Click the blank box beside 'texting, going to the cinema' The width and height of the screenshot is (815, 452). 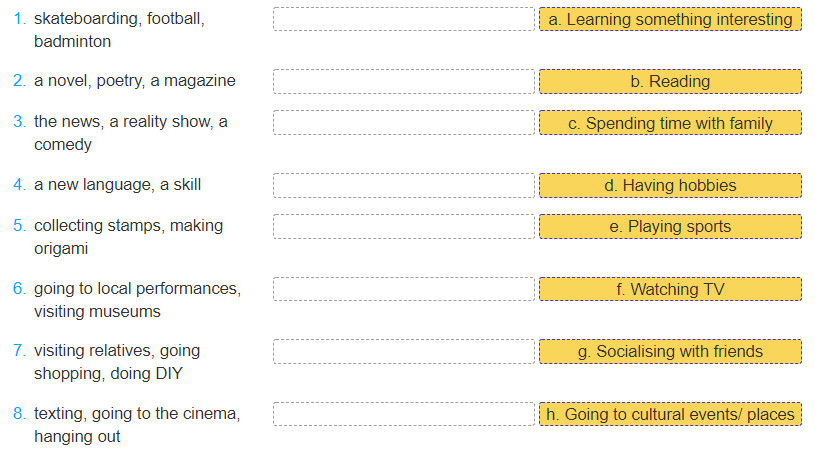[x=404, y=414]
